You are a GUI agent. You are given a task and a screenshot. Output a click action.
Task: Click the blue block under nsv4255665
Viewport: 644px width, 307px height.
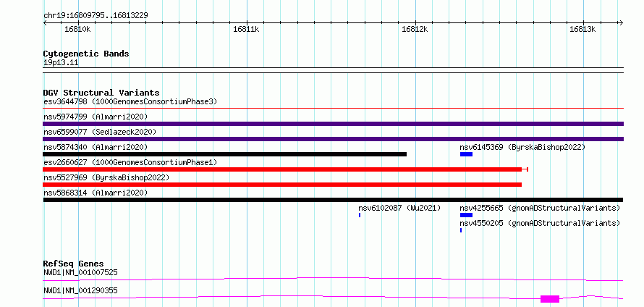(466, 215)
